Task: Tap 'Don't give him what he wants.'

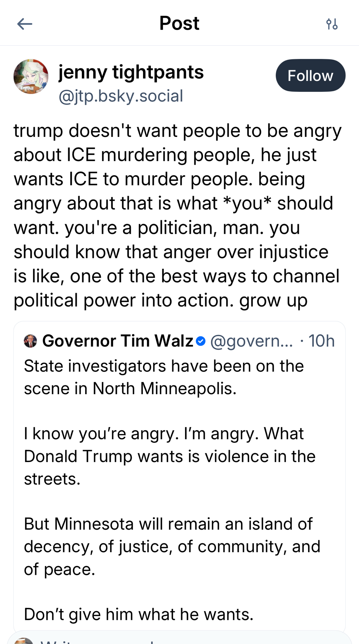Action: 139,614
